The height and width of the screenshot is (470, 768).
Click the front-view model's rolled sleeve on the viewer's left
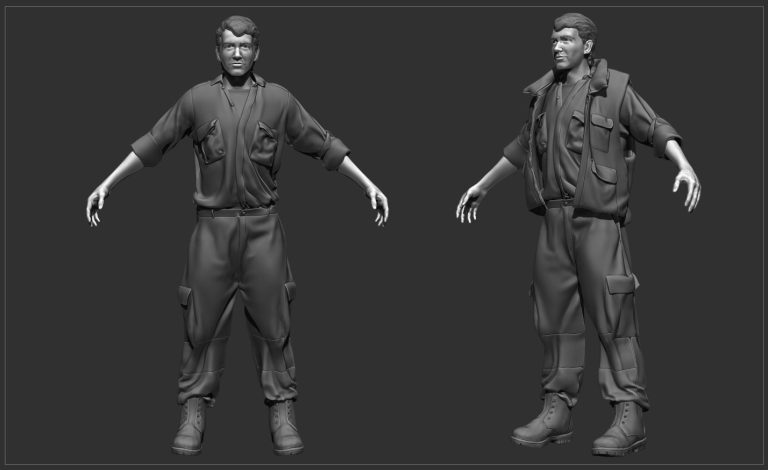click(149, 148)
